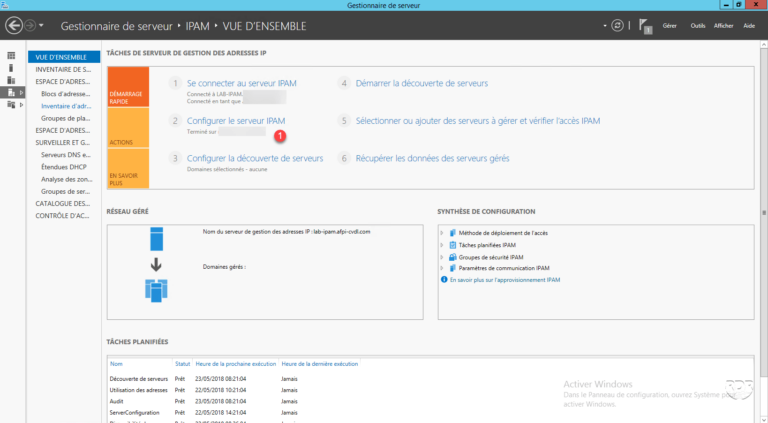
Task: Click the refresh icon in header
Action: click(x=617, y=24)
